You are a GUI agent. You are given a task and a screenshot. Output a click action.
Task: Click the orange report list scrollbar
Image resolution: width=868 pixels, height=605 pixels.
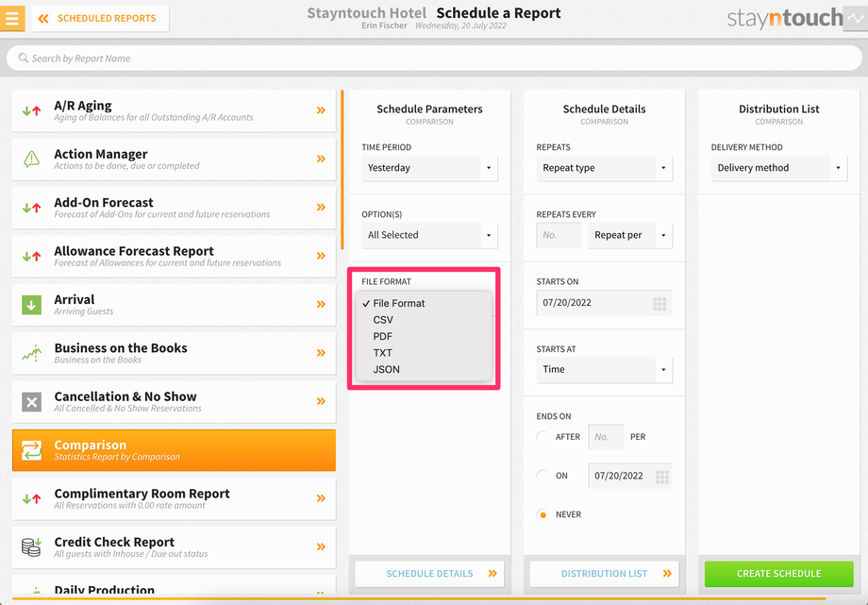pyautogui.click(x=342, y=170)
